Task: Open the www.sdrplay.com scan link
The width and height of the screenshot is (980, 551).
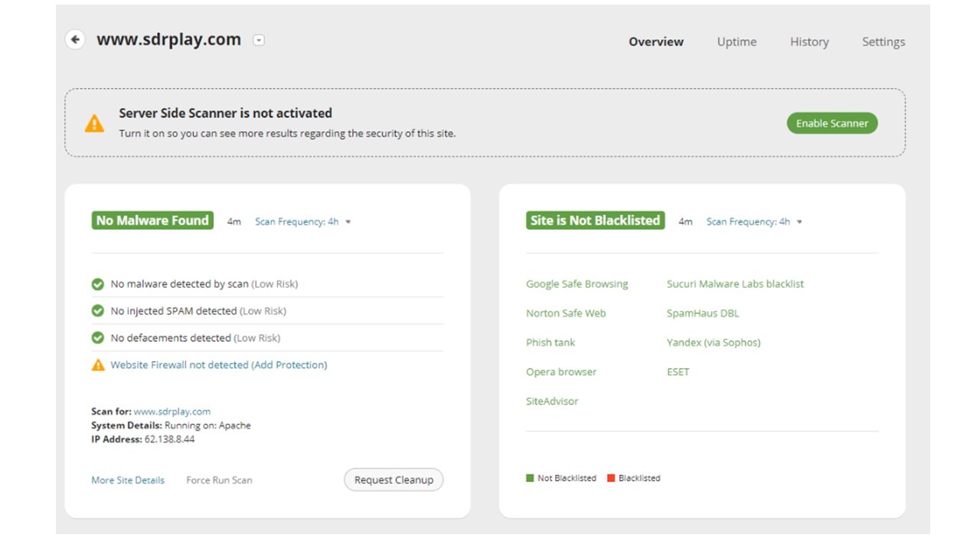Action: point(172,412)
